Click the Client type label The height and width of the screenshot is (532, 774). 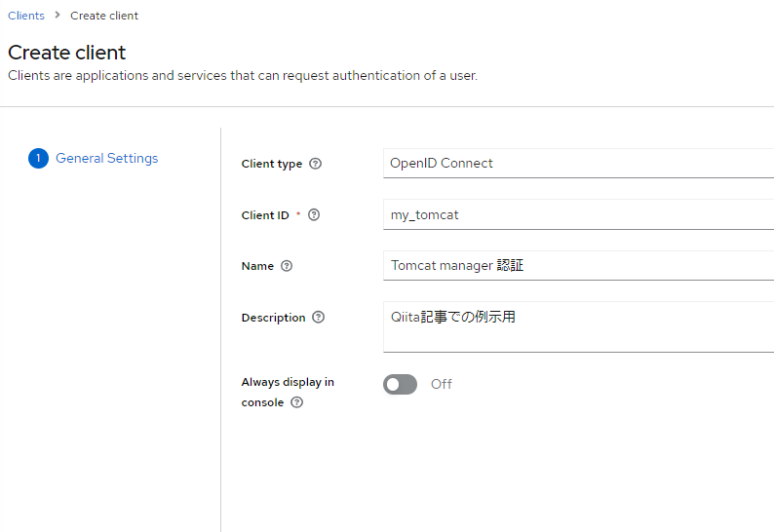(x=272, y=164)
